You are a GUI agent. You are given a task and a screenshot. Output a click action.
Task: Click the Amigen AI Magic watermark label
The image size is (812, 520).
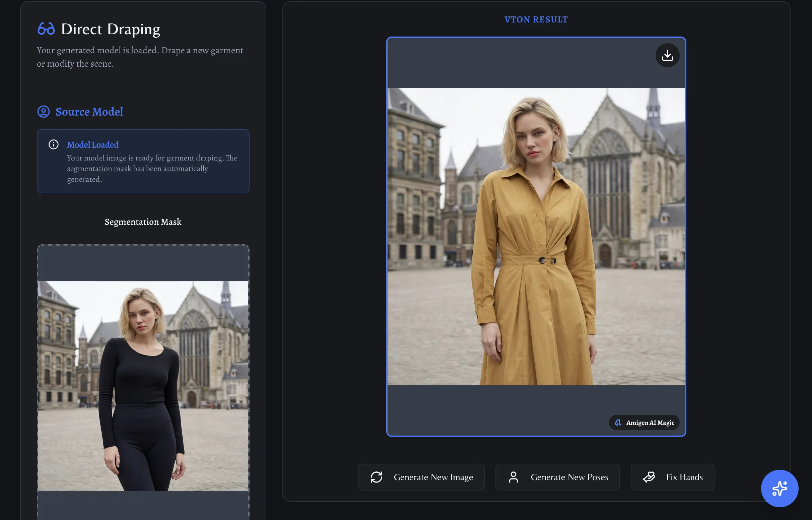coord(650,423)
